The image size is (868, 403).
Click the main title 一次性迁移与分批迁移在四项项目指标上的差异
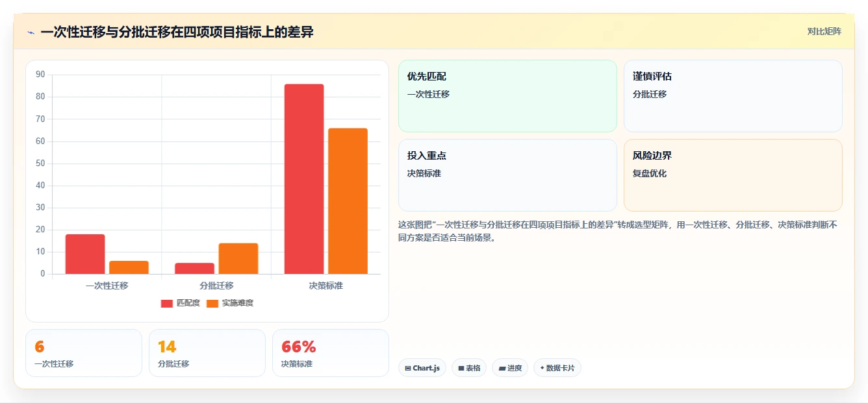(177, 32)
